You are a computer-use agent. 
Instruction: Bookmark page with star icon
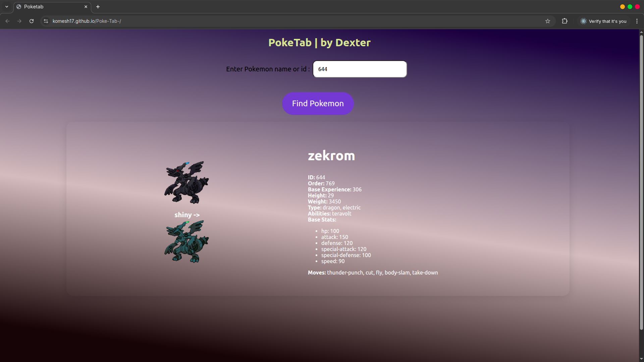(548, 21)
